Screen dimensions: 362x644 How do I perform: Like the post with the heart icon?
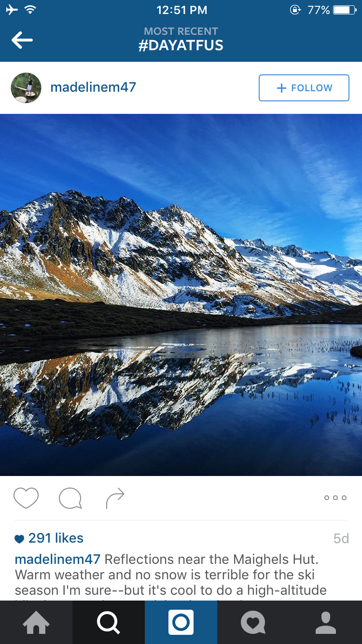(x=26, y=498)
